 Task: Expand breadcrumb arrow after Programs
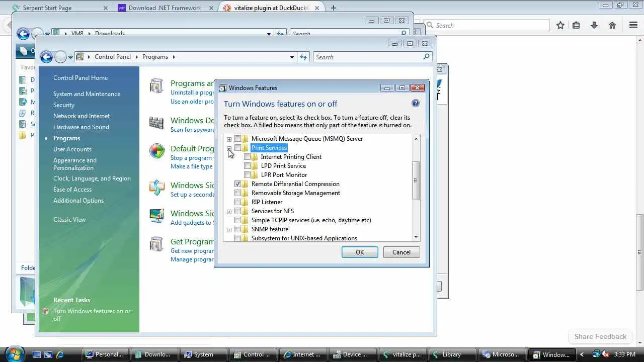pyautogui.click(x=174, y=57)
